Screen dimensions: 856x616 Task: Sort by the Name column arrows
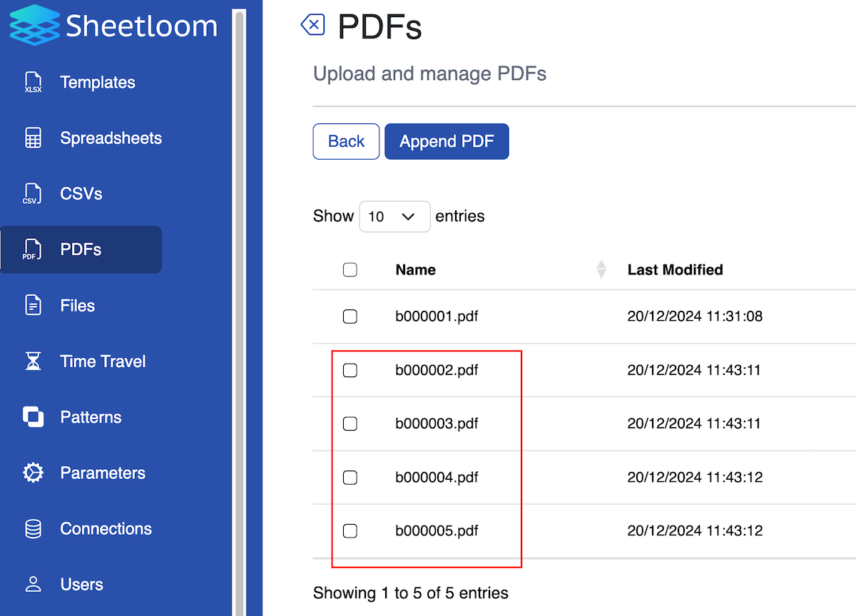coord(601,269)
